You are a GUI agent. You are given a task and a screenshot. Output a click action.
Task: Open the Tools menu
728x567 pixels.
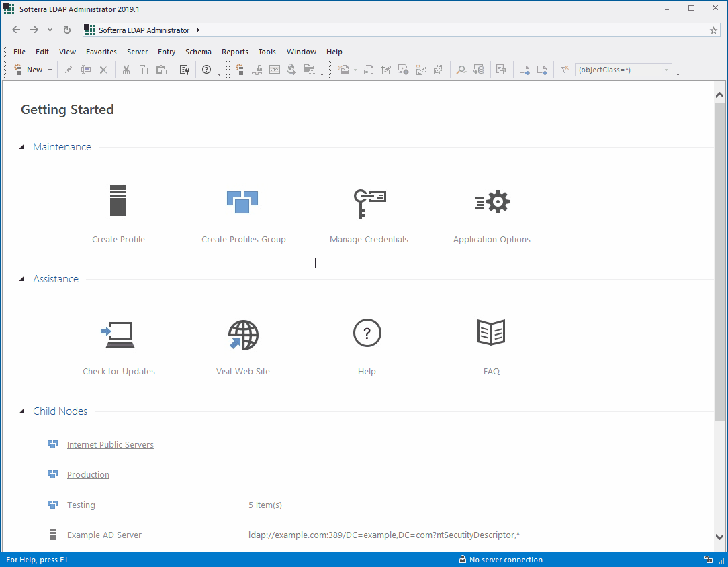[267, 52]
